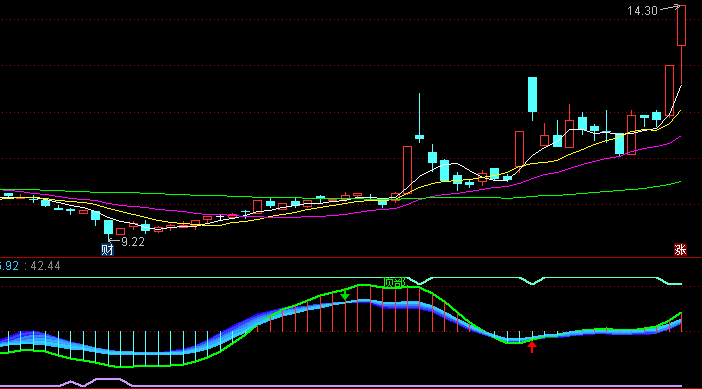702x389 pixels.
Task: Click the 14.30 high price label
Action: click(x=642, y=11)
